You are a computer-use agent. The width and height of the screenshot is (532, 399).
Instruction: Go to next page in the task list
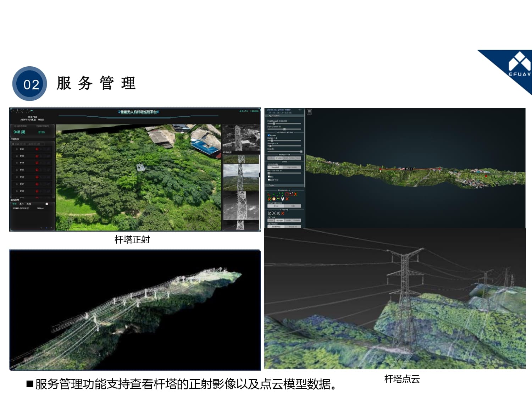(x=51, y=228)
